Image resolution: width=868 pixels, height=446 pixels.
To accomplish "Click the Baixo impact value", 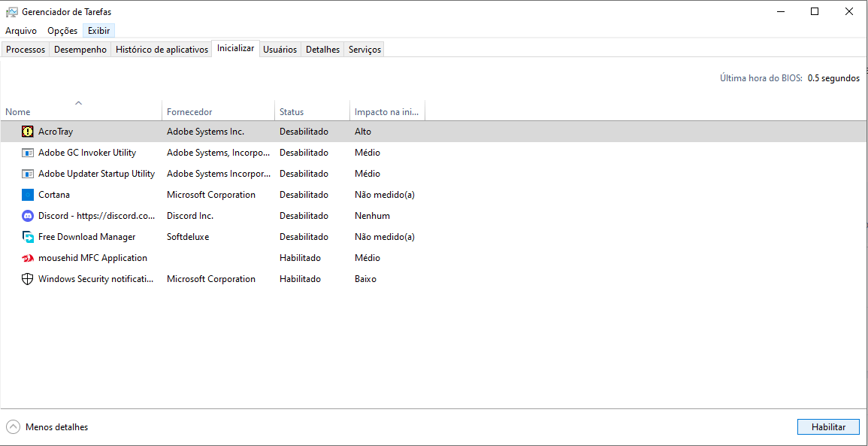I will point(365,279).
